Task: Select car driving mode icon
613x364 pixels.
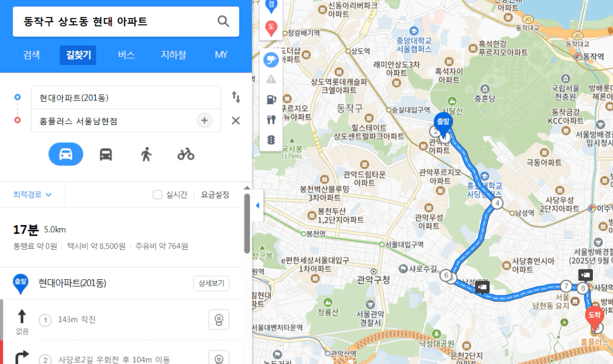Action: click(66, 154)
